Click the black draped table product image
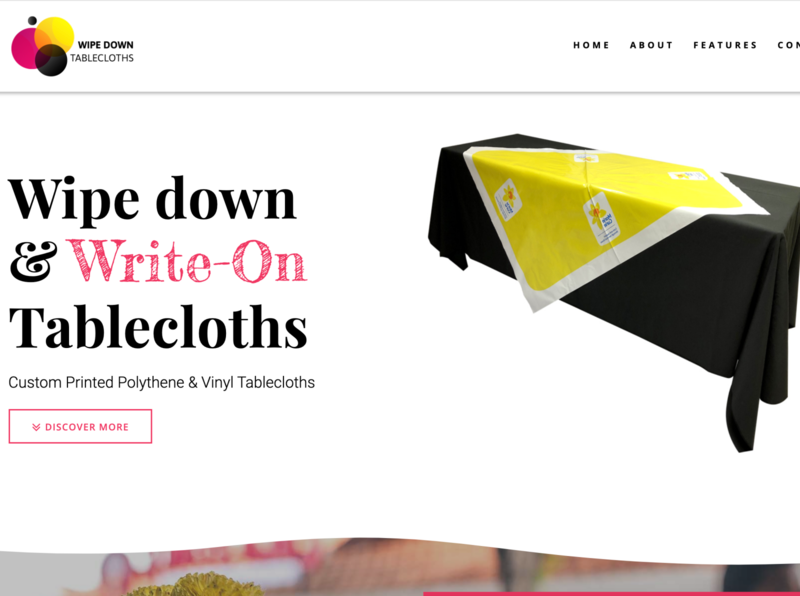Image resolution: width=800 pixels, height=596 pixels. pos(613,292)
